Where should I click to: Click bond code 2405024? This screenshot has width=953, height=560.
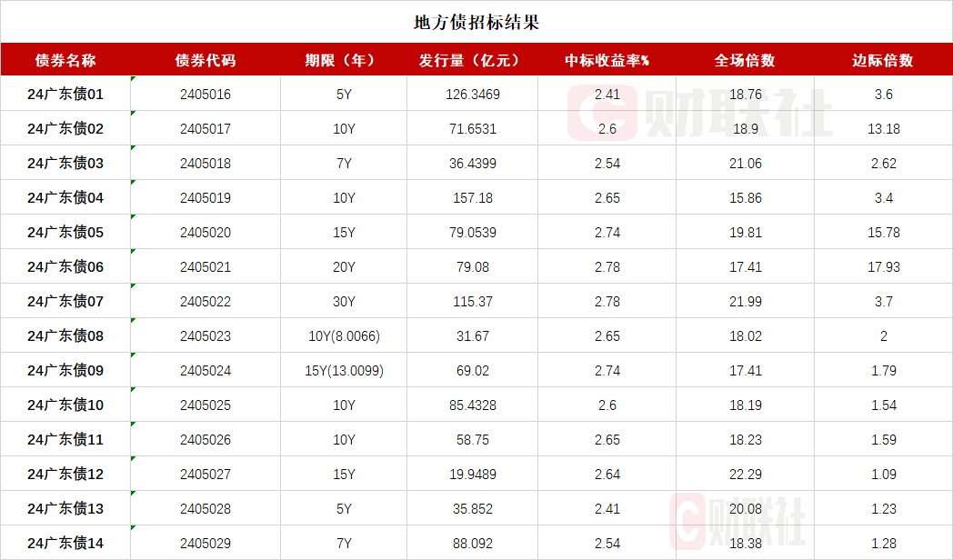coord(206,371)
